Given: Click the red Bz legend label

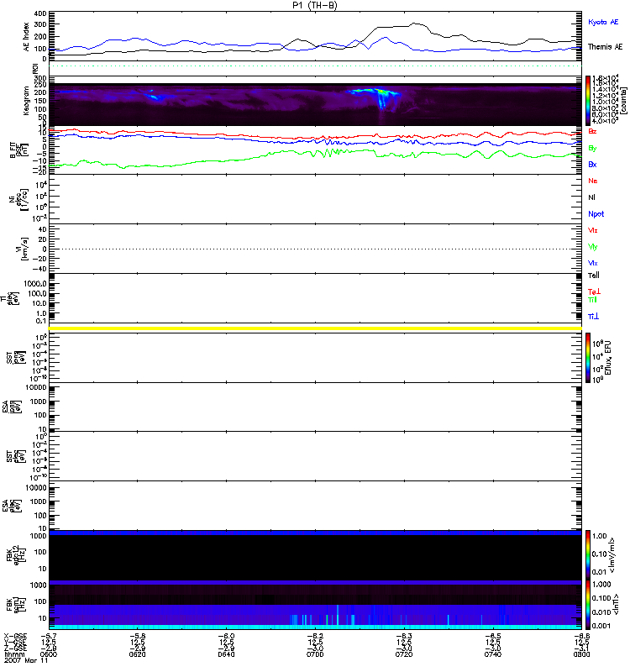Looking at the screenshot, I should pyautogui.click(x=592, y=131).
